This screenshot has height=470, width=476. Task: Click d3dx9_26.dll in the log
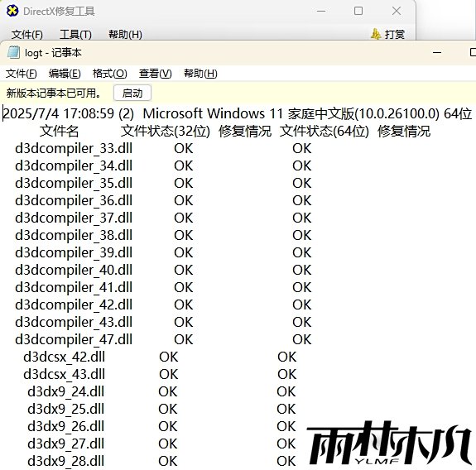(66, 427)
